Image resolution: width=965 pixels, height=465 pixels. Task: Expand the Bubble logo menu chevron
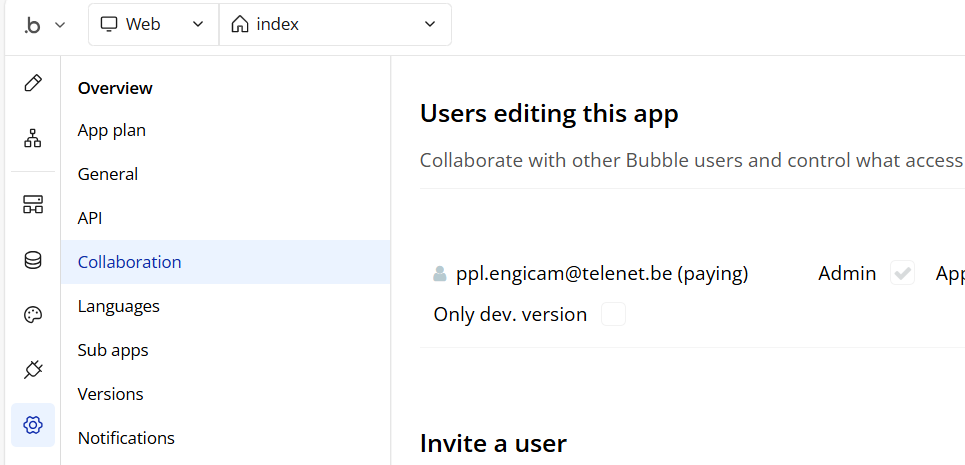tap(60, 25)
